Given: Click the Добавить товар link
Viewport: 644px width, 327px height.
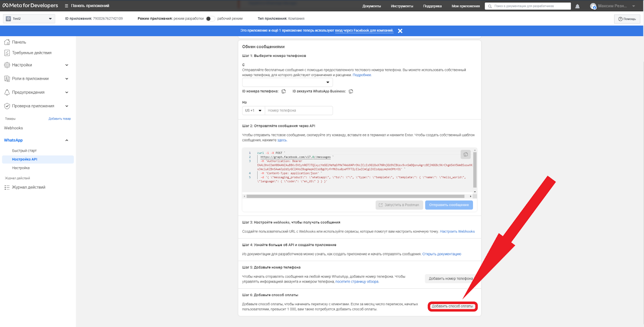Looking at the screenshot, I should click(x=60, y=119).
